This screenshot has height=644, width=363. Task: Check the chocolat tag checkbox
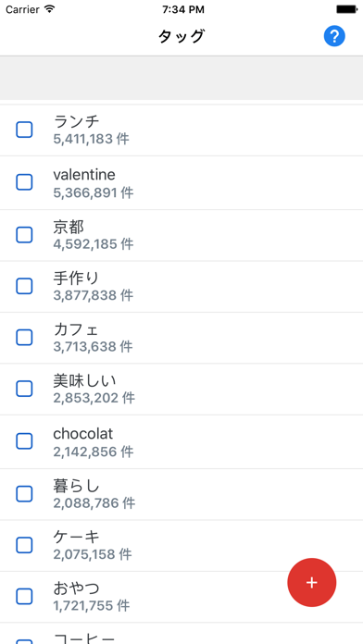click(24, 441)
